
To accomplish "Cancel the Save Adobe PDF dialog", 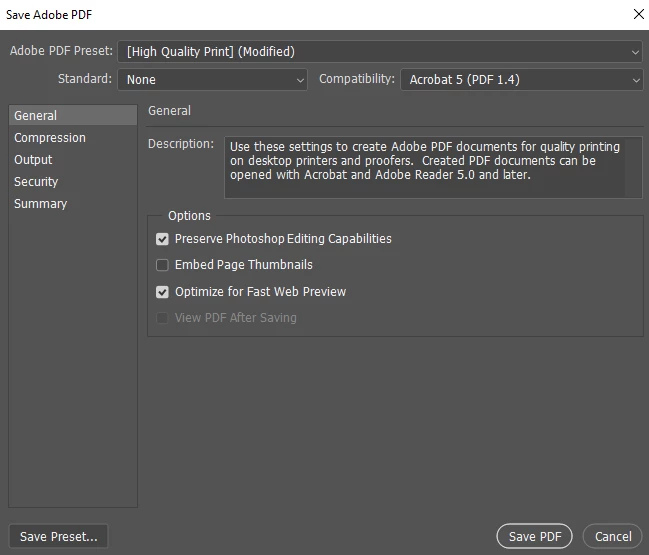I will (613, 536).
